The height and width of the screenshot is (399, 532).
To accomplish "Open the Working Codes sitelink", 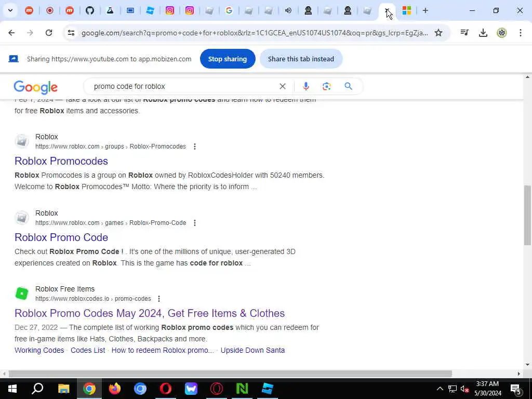I will (x=39, y=350).
